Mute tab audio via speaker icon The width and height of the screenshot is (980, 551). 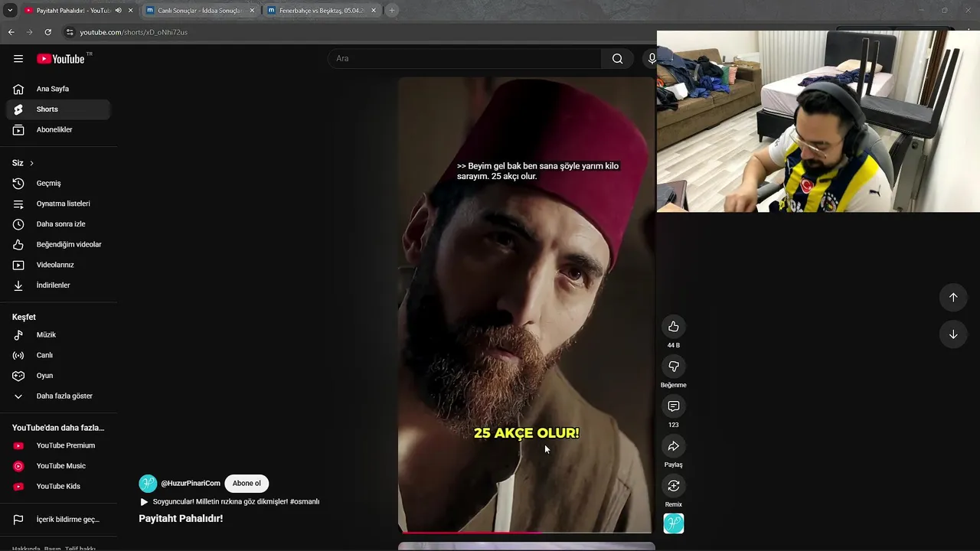(119, 11)
